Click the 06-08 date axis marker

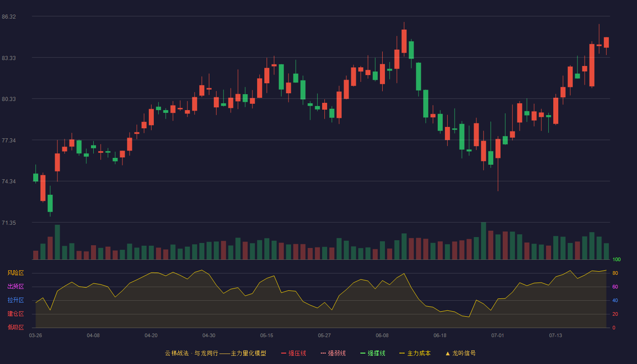[382, 335]
